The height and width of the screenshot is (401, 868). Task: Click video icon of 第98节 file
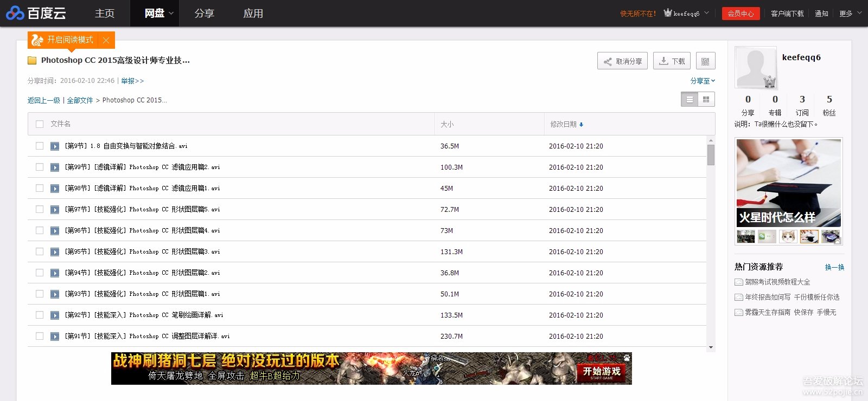[x=55, y=189]
